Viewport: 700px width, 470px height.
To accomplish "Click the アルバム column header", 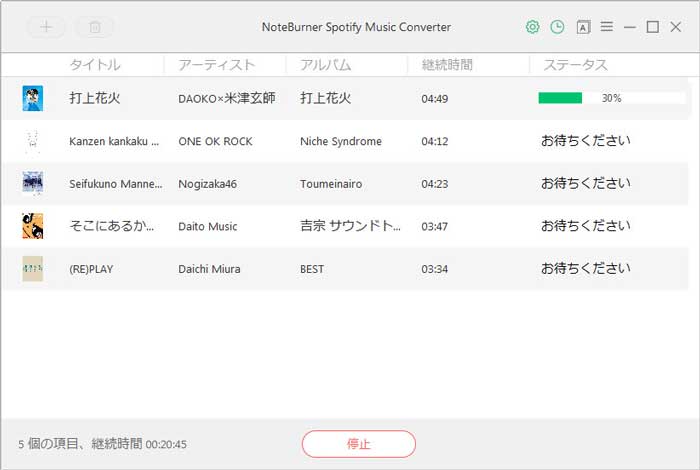I will 325,65.
